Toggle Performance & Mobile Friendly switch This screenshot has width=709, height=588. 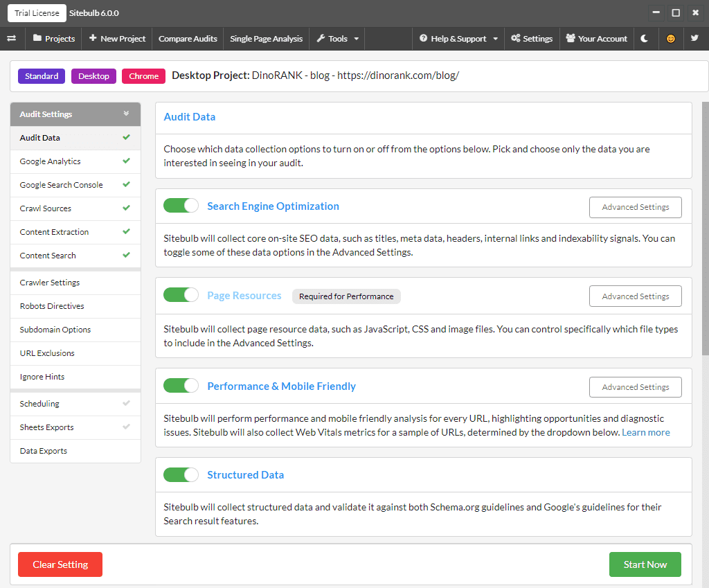pos(181,386)
